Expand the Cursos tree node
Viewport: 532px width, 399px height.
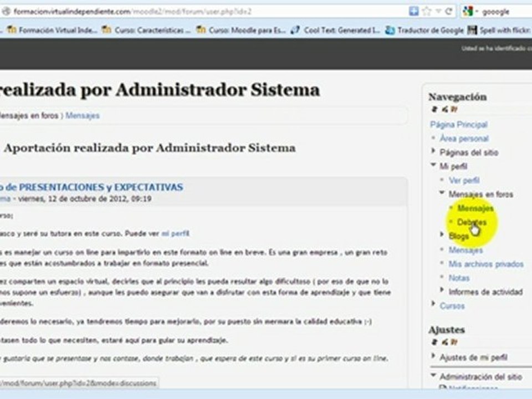pyautogui.click(x=433, y=304)
